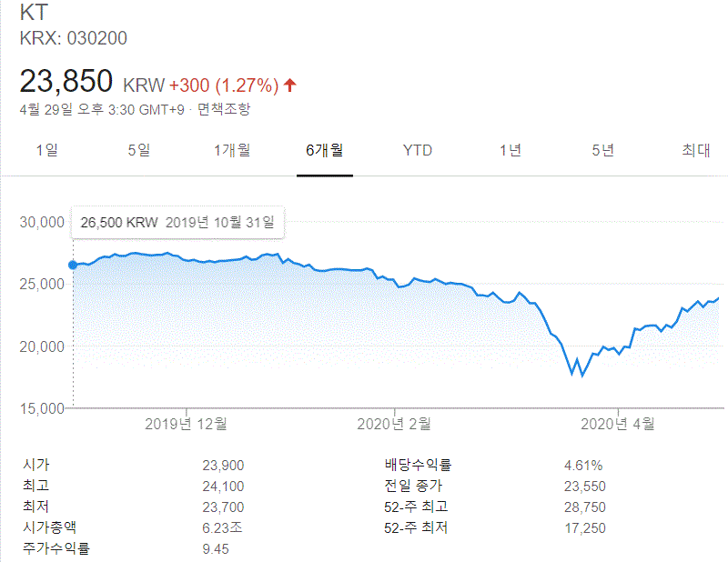Click the 최저 value 23,700
Viewport: 728px width, 562px height.
coord(223,507)
